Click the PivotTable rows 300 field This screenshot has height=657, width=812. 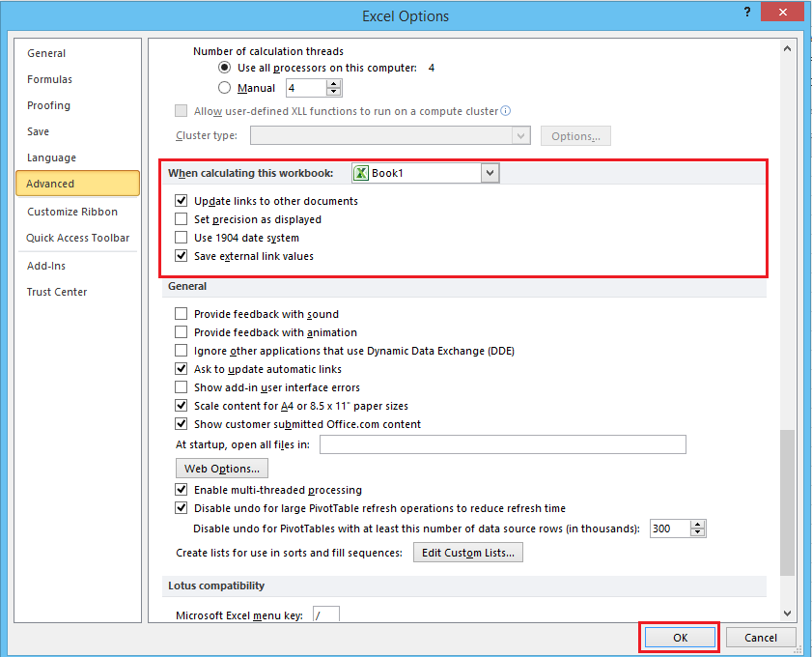(670, 528)
